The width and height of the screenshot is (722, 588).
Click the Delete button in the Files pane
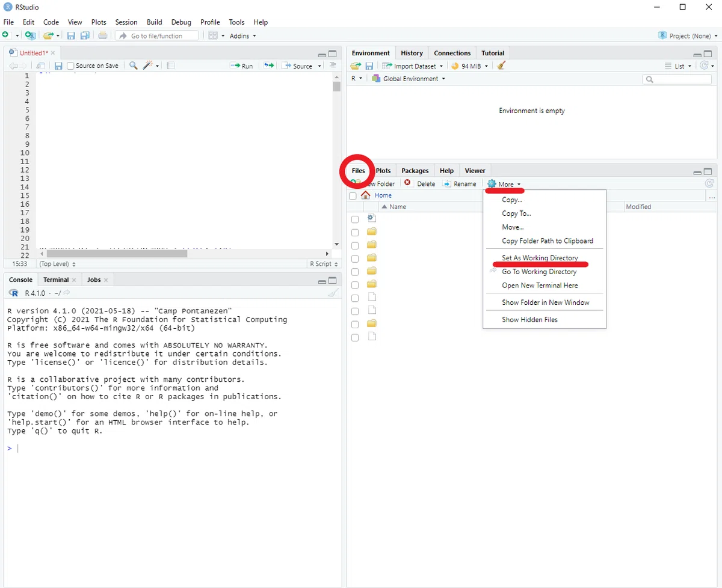pyautogui.click(x=420, y=184)
